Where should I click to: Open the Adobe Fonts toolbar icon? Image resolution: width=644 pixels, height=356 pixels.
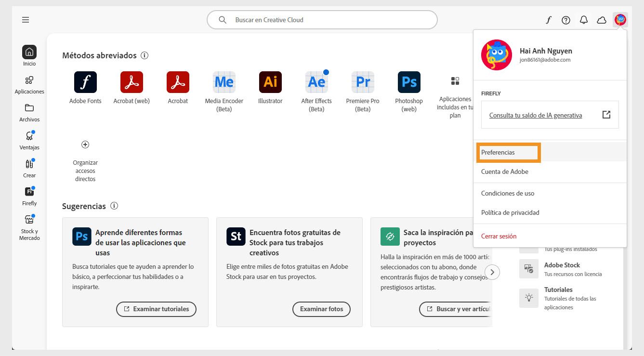(548, 20)
